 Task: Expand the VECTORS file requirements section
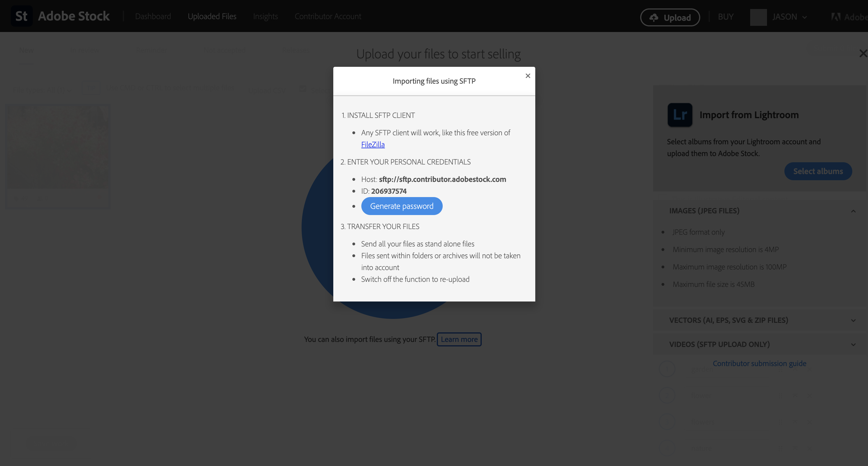853,320
